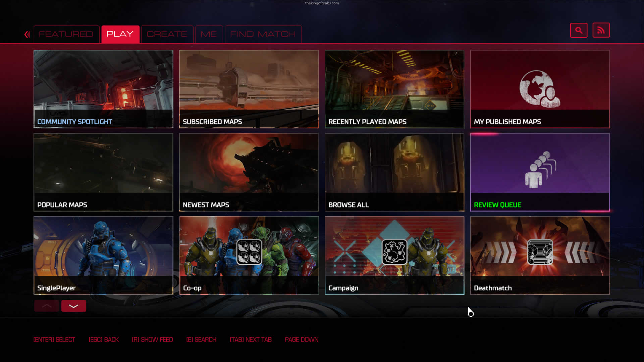Click the Campaign map route icon
This screenshot has width=644, height=362.
click(x=394, y=252)
